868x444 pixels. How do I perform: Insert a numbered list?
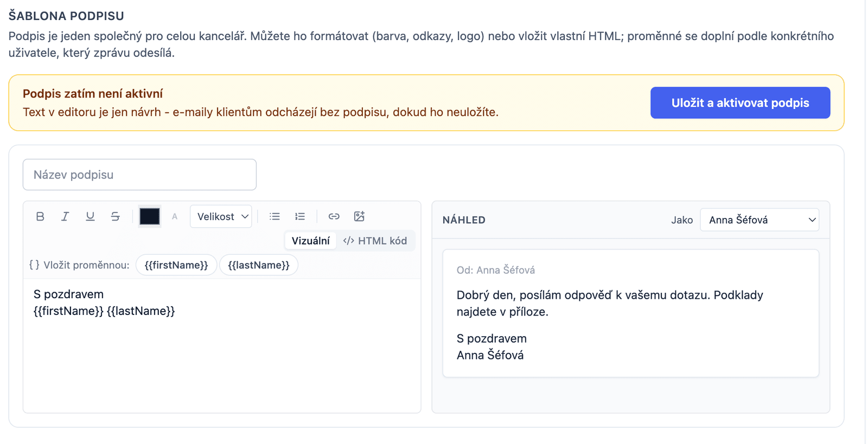pos(300,216)
